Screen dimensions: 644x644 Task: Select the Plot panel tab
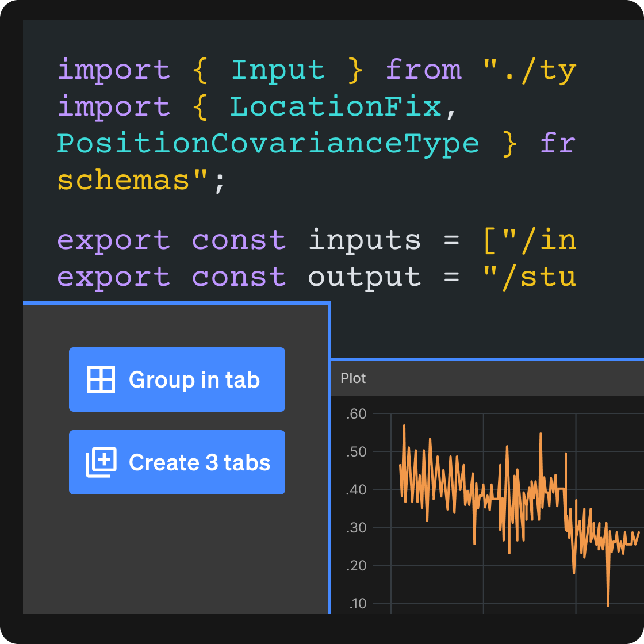tap(353, 378)
